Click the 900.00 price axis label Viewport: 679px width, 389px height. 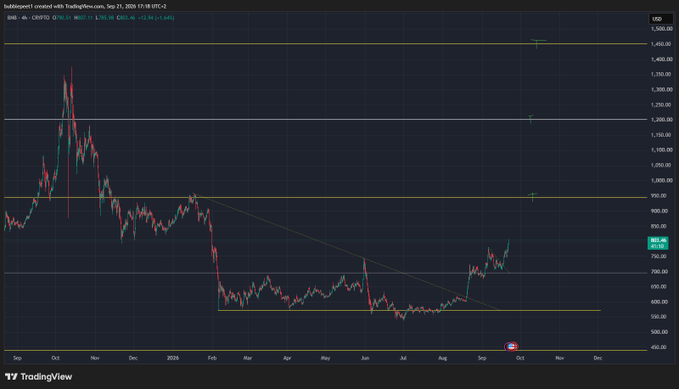point(659,211)
